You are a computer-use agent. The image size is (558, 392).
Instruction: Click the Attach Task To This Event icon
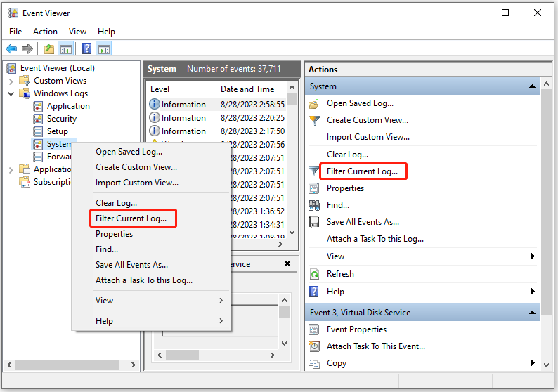(314, 346)
